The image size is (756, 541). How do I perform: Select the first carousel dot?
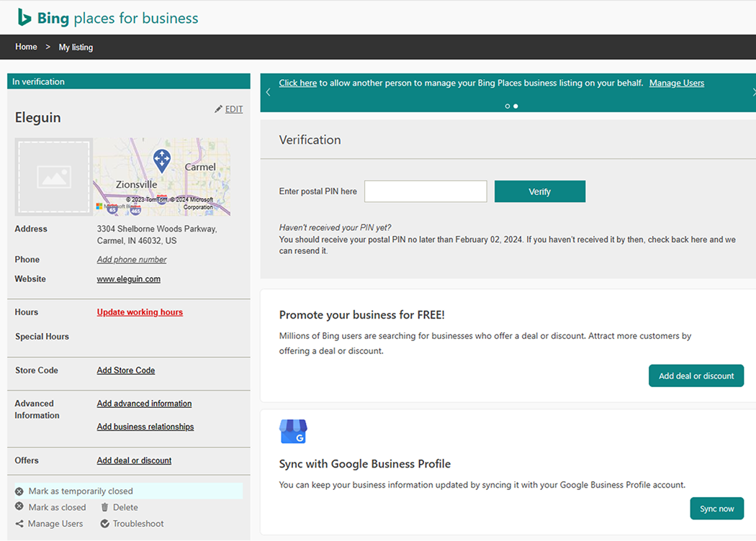tap(507, 106)
